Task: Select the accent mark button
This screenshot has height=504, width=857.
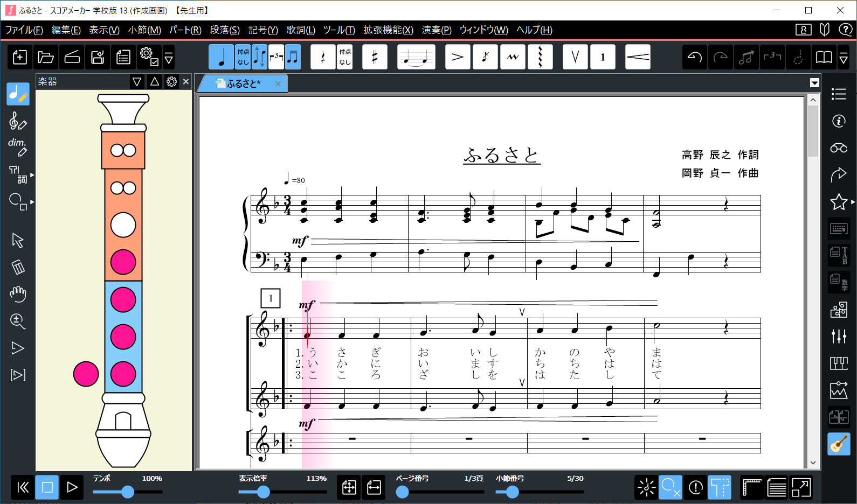Action: pyautogui.click(x=458, y=57)
